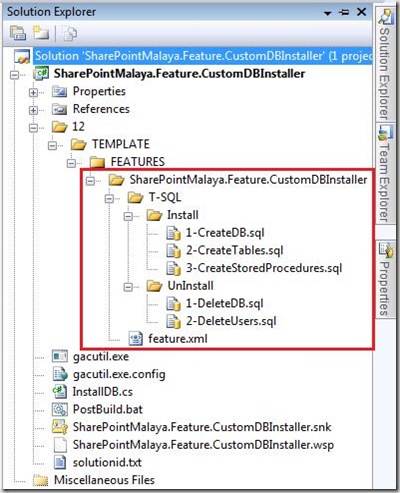Select the SharePointMalaya.Feature.CustomDBInstaller folder under FEATURES
This screenshot has width=400, height=493.
[248, 180]
